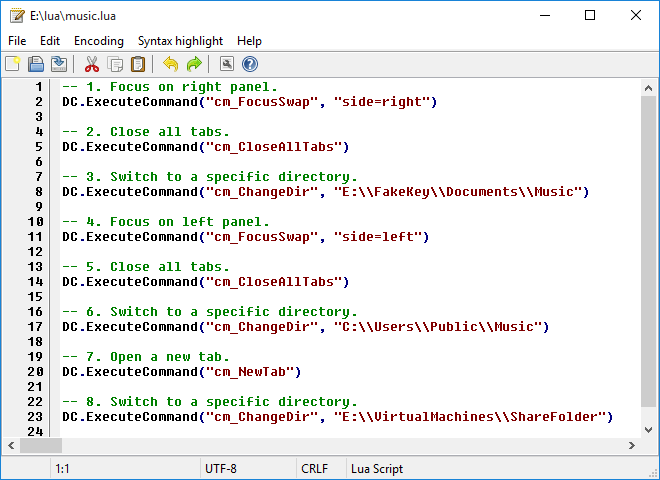Open the Edit menu
Screen dimensions: 660x480
50,41
